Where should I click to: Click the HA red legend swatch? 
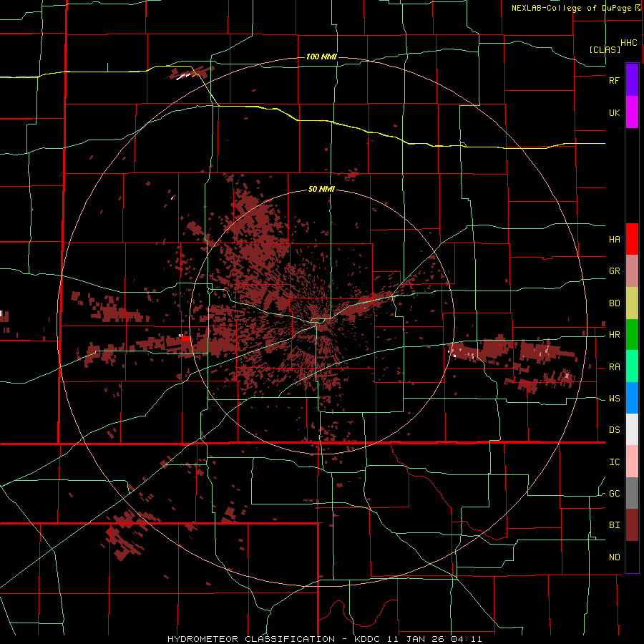tap(632, 239)
